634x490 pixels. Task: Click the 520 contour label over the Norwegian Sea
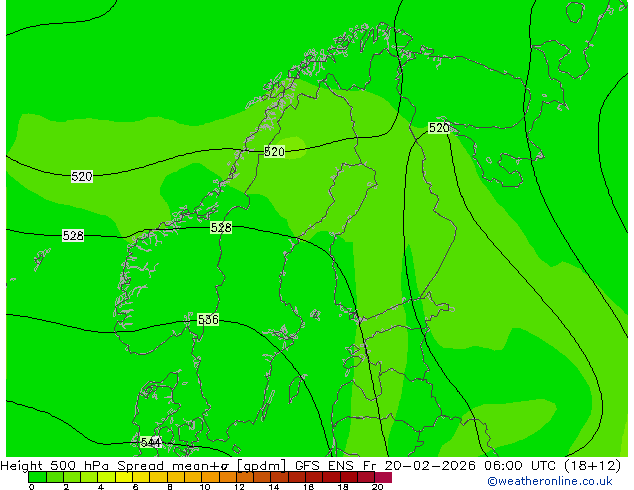pyautogui.click(x=82, y=176)
